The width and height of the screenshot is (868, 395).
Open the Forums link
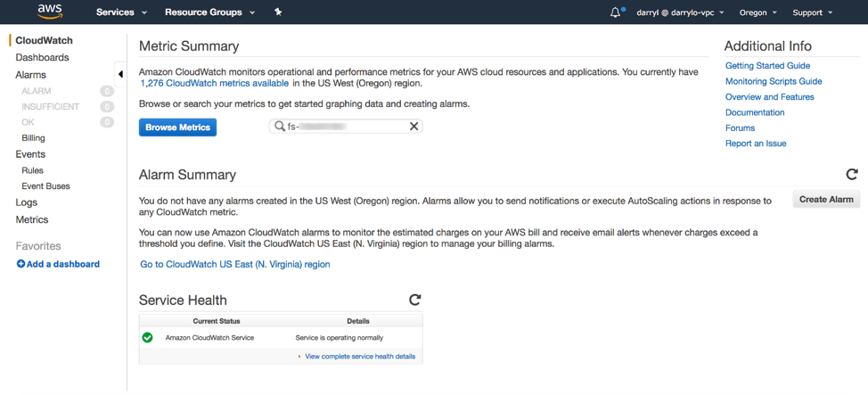point(741,128)
